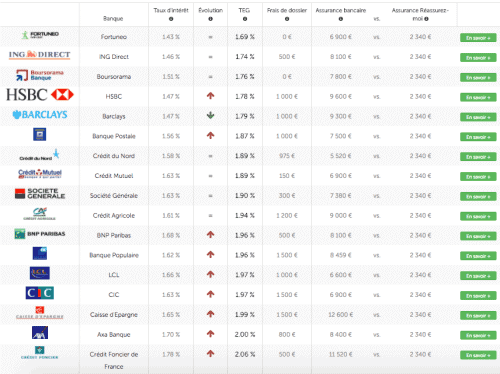Click 'En savoir +' for Crédit Mutuel
Viewport: 500px width, 374px height.
tap(478, 177)
